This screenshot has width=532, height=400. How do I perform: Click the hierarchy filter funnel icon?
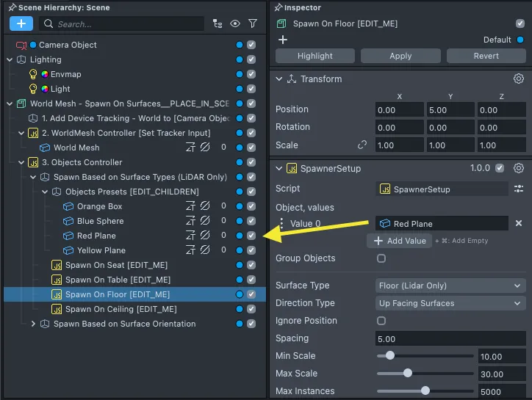pyautogui.click(x=253, y=23)
